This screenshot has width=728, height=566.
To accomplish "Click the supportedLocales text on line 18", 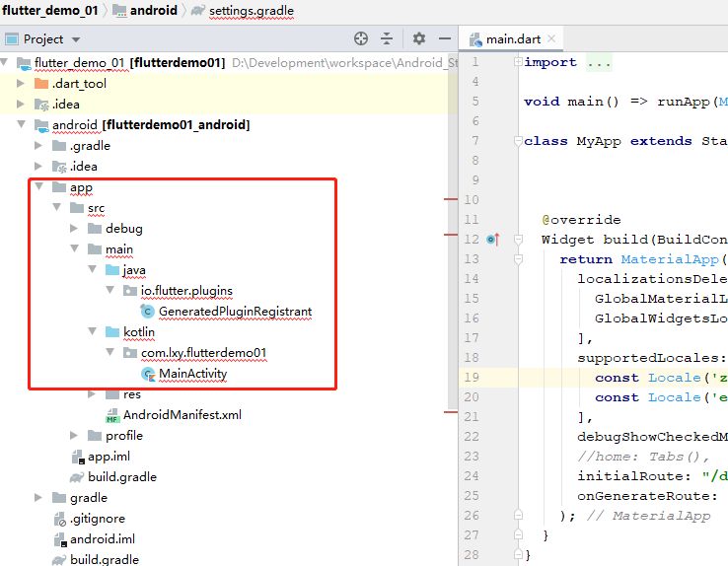I will (x=651, y=358).
